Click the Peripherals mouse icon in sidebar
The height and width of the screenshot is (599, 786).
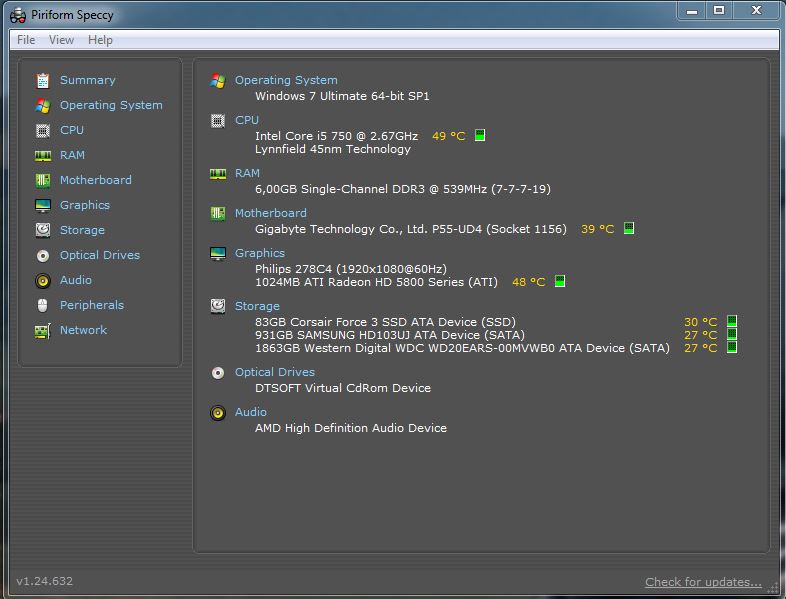pos(43,305)
